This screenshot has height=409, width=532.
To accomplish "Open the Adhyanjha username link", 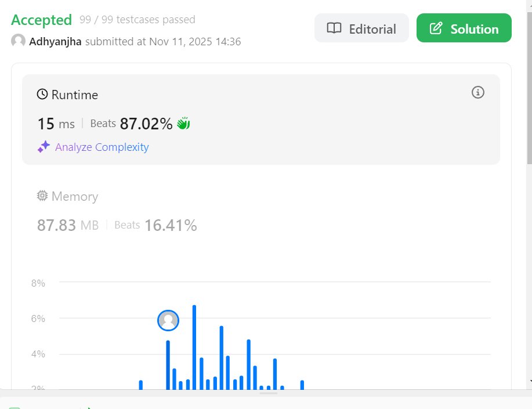I will 55,41.
